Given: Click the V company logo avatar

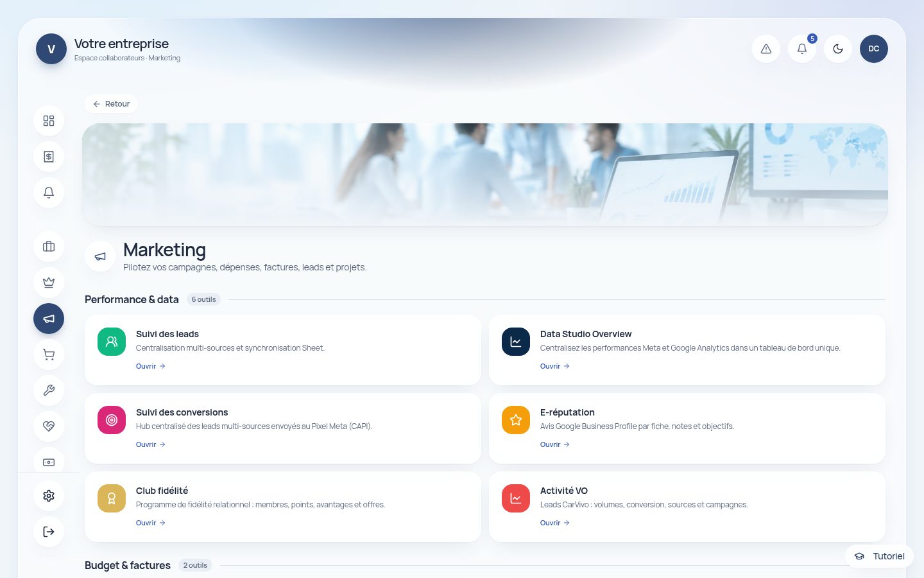Looking at the screenshot, I should coord(51,49).
